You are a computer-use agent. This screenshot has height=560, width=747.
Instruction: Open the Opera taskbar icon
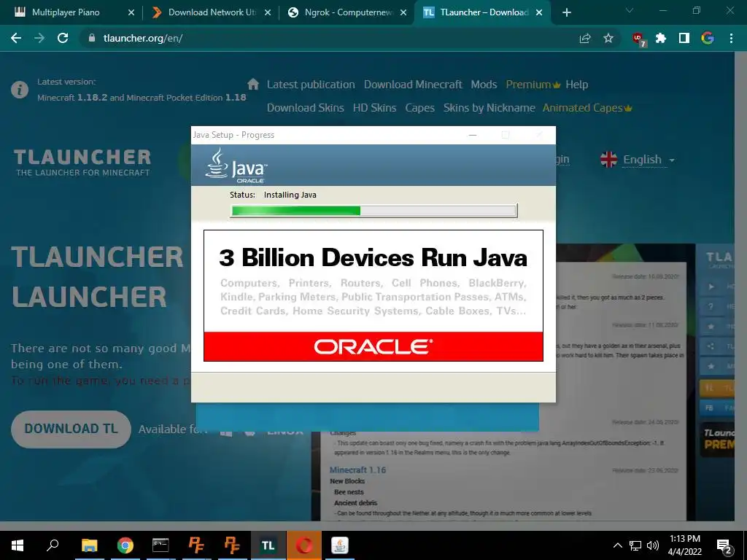304,545
